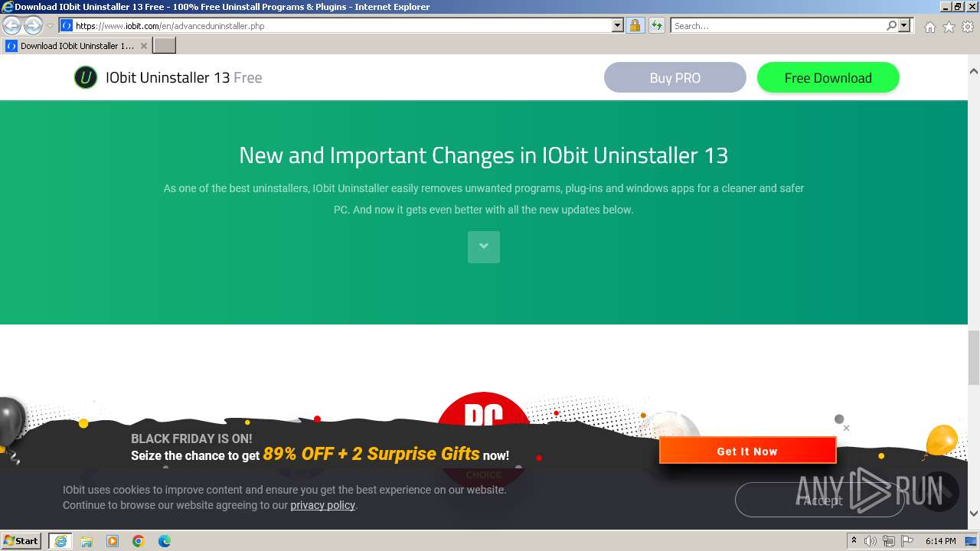Open Favorites star icon
The width and height of the screenshot is (980, 551).
point(949,27)
